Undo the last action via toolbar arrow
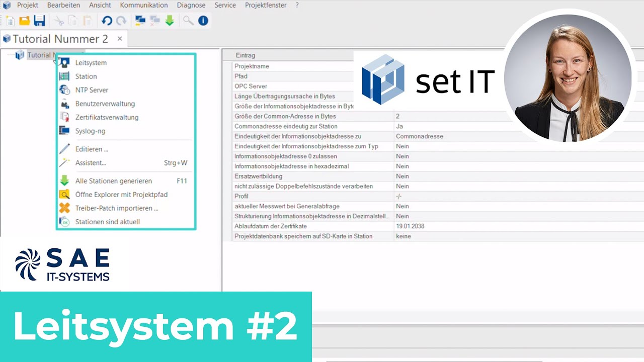Screen dimensions: 644x362 point(107,21)
